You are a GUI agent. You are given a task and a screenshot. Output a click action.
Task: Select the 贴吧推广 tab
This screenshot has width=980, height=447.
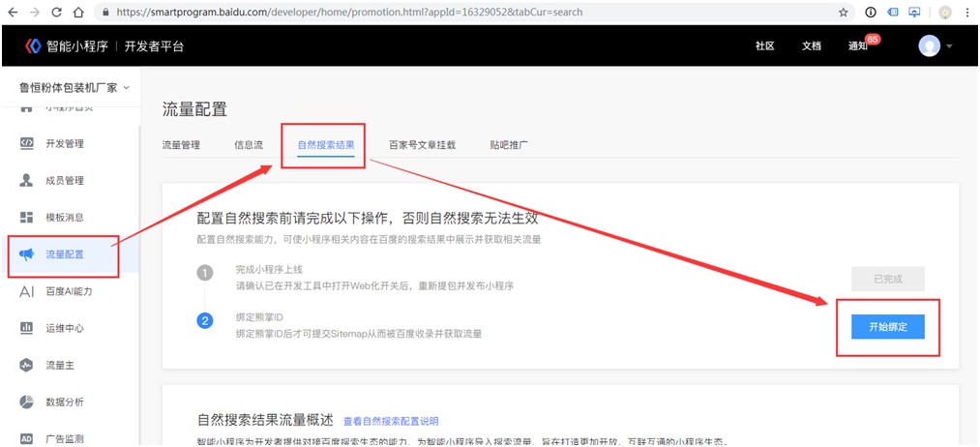(x=509, y=145)
